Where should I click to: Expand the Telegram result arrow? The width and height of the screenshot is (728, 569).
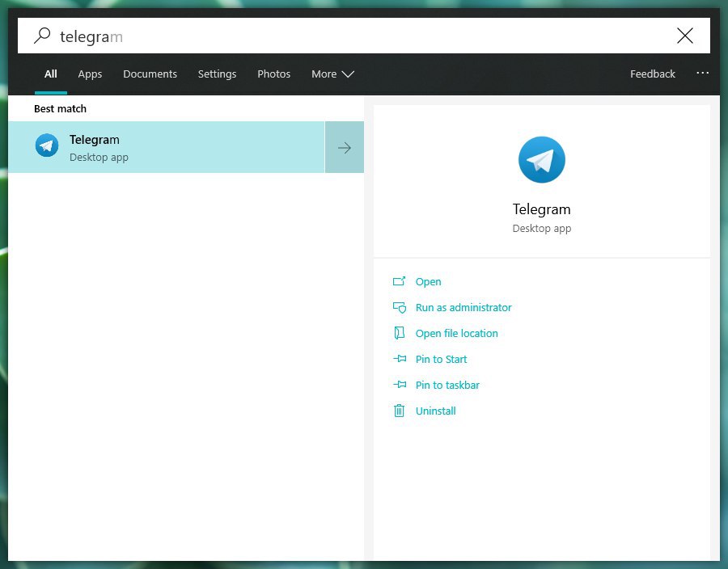tap(344, 147)
